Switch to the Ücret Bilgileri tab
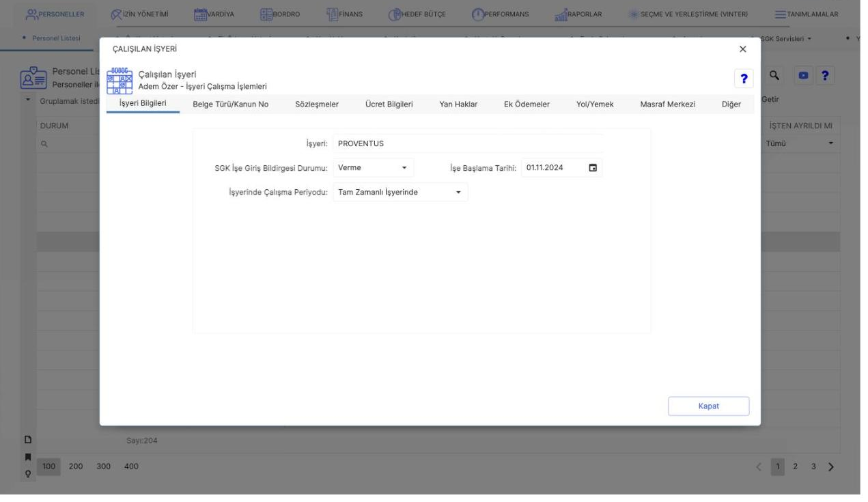 point(389,104)
